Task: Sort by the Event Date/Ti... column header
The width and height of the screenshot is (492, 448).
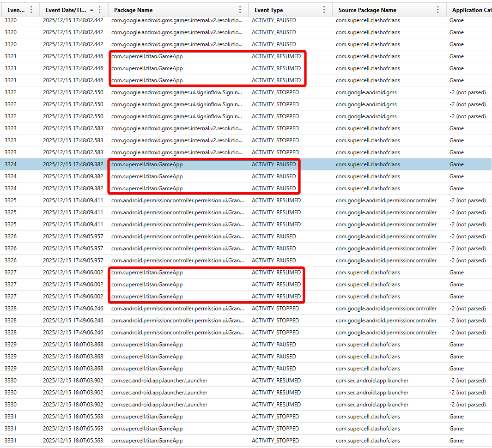Action: click(66, 10)
